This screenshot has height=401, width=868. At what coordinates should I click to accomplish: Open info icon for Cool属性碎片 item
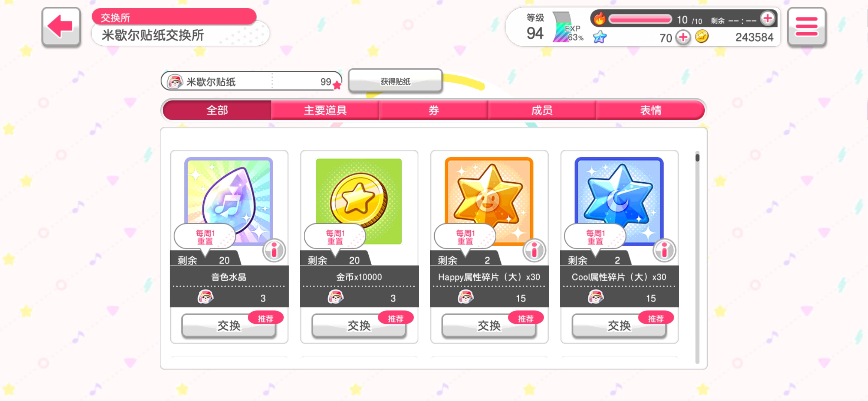(664, 250)
